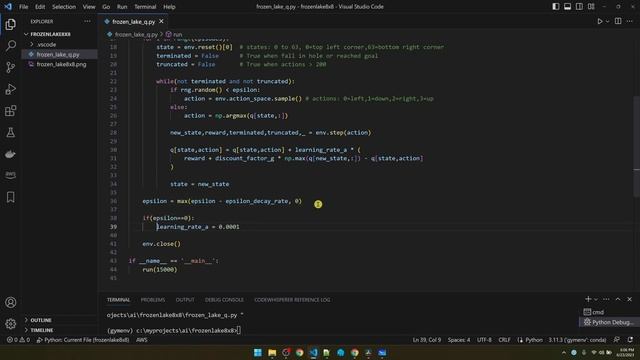Open the Edit menu
Screen dimensions: 640x360
40,7
